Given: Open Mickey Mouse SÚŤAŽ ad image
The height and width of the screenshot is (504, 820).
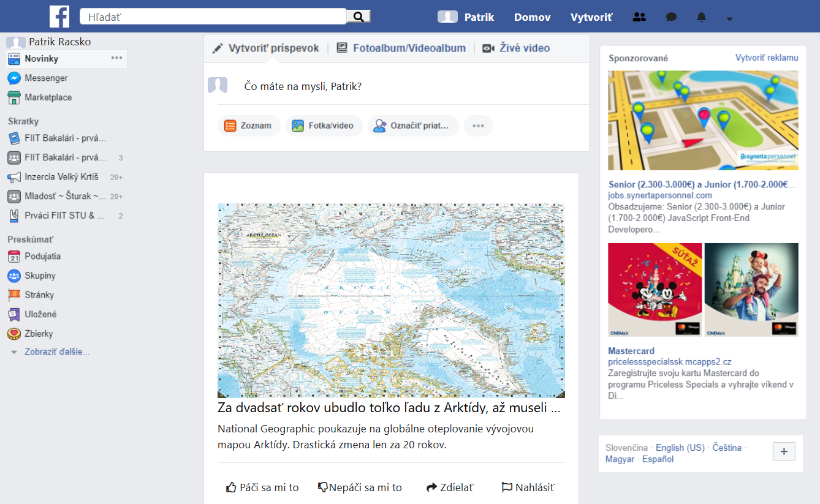Looking at the screenshot, I should click(x=655, y=290).
